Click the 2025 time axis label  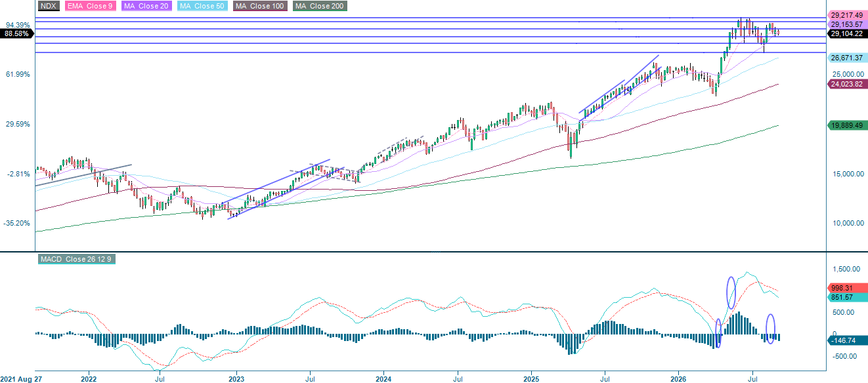tap(531, 378)
